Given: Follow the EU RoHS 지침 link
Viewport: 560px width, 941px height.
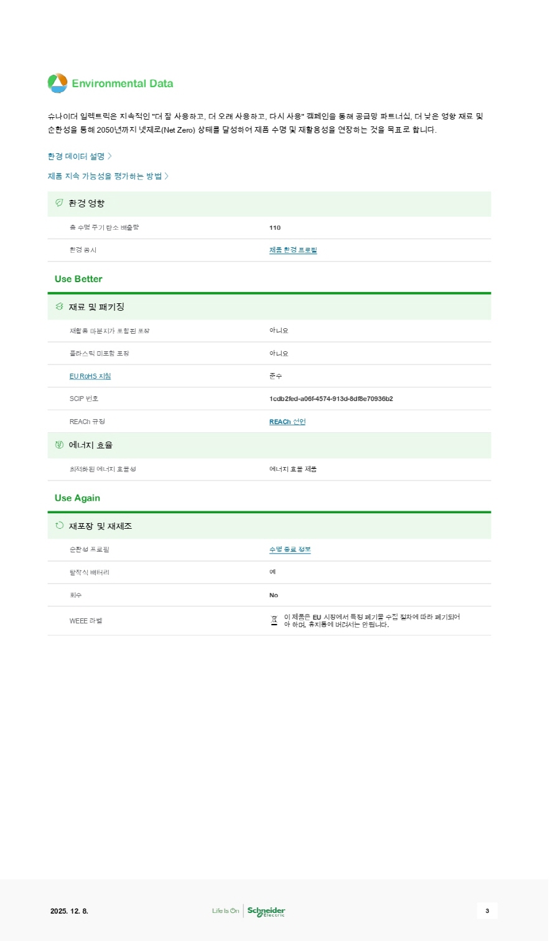Looking at the screenshot, I should [x=90, y=376].
